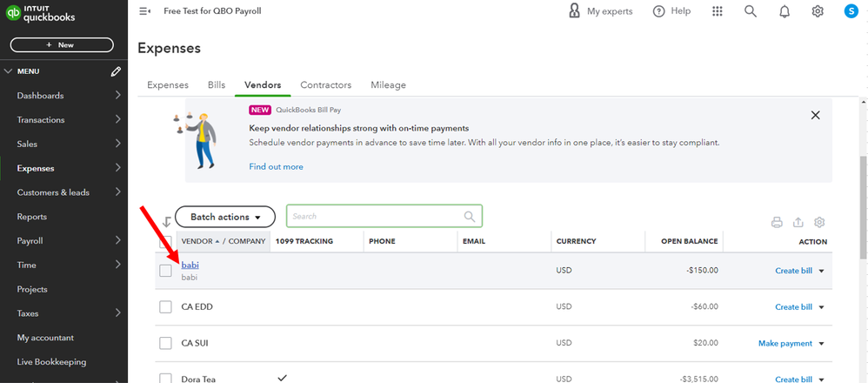Open the vendor table settings gear

(819, 222)
